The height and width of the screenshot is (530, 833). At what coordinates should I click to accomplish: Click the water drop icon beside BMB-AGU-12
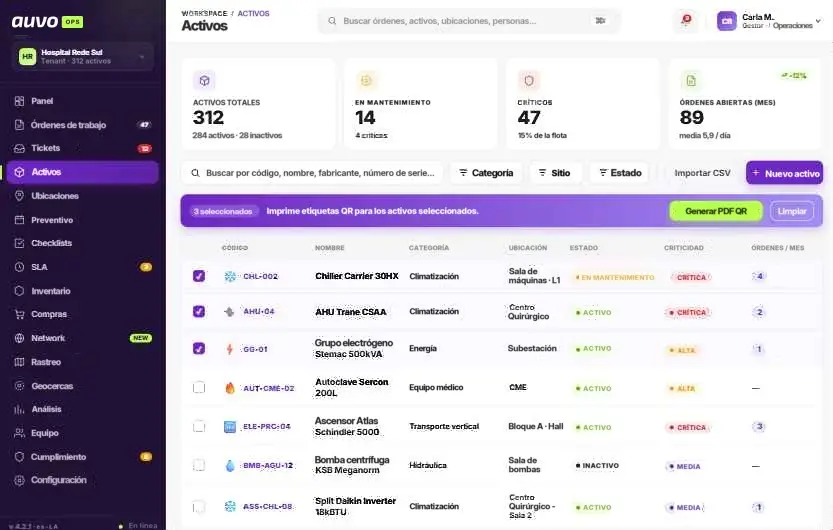point(230,466)
